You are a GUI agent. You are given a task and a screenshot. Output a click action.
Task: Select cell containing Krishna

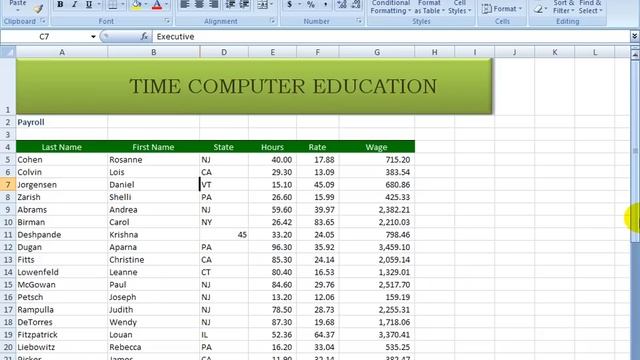154,235
